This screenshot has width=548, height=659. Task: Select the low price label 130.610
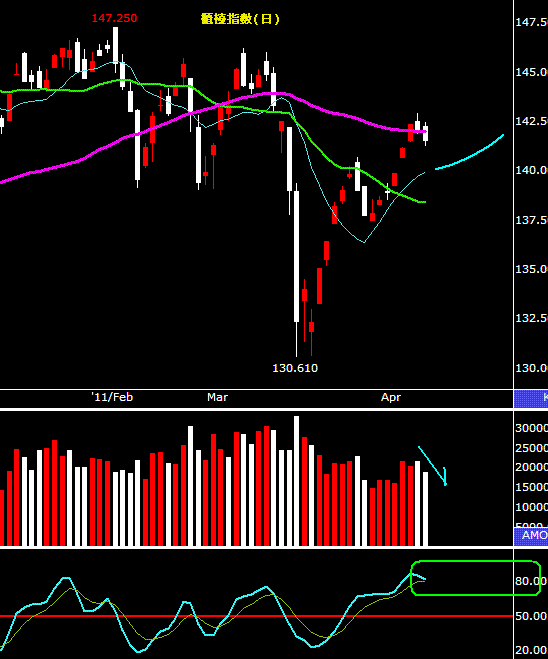click(x=295, y=368)
